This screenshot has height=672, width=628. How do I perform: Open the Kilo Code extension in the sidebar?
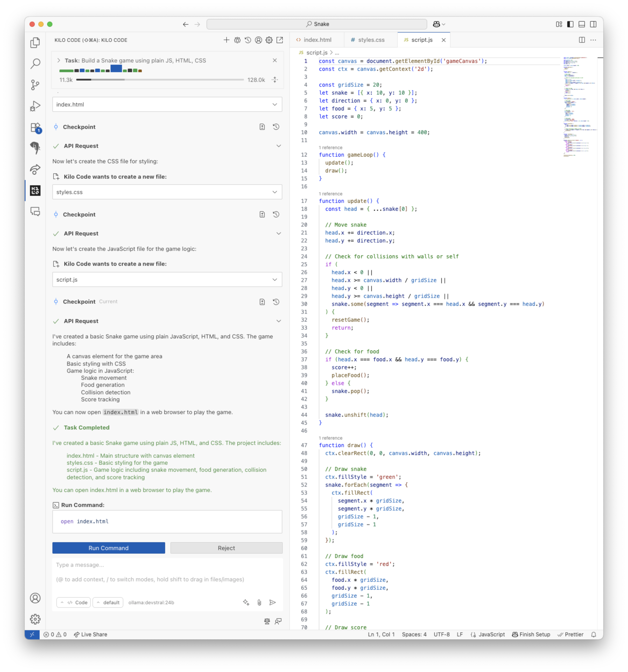[35, 191]
